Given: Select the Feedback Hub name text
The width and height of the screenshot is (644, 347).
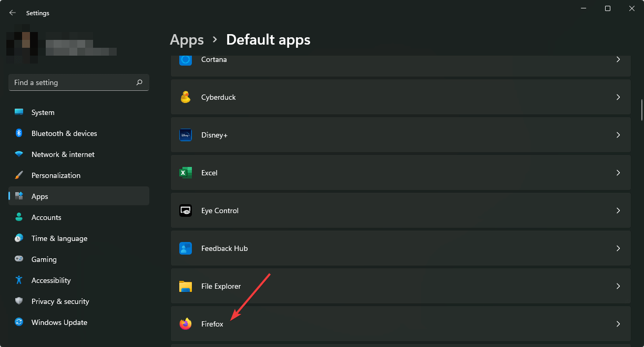Looking at the screenshot, I should 224,248.
